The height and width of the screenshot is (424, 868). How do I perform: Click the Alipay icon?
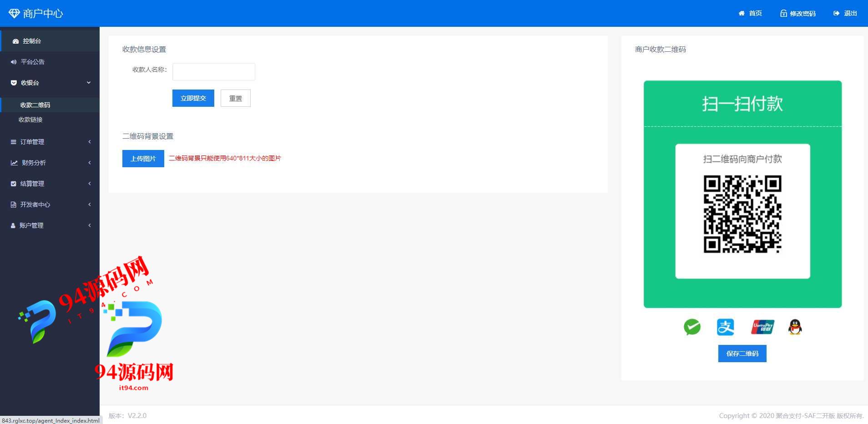point(726,327)
